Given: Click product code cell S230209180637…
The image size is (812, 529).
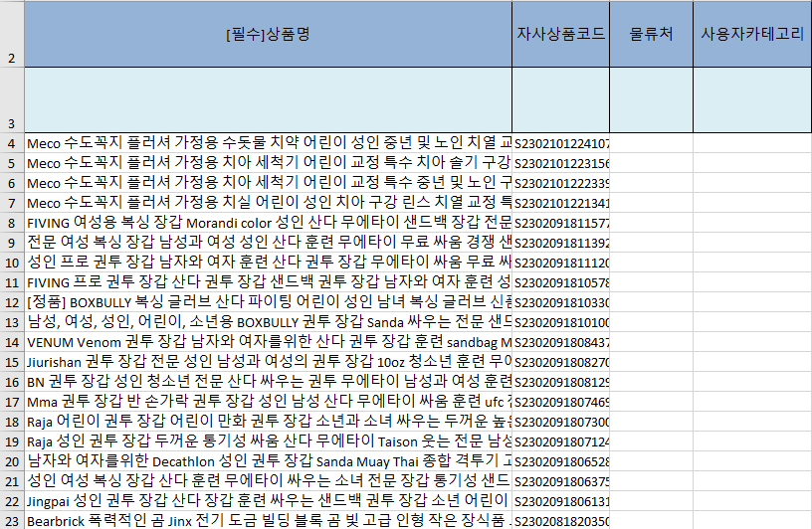Looking at the screenshot, I should click(x=561, y=481).
